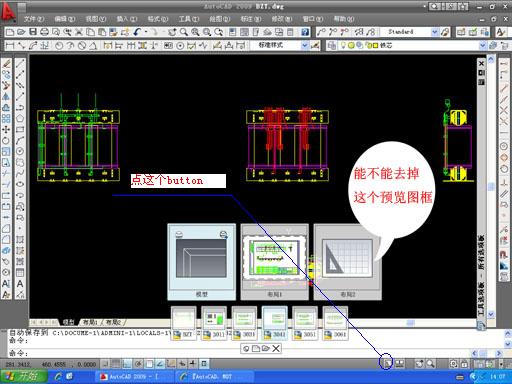Image resolution: width=512 pixels, height=384 pixels.
Task: Toggle Quick Properties in status bar
Action: (204, 364)
